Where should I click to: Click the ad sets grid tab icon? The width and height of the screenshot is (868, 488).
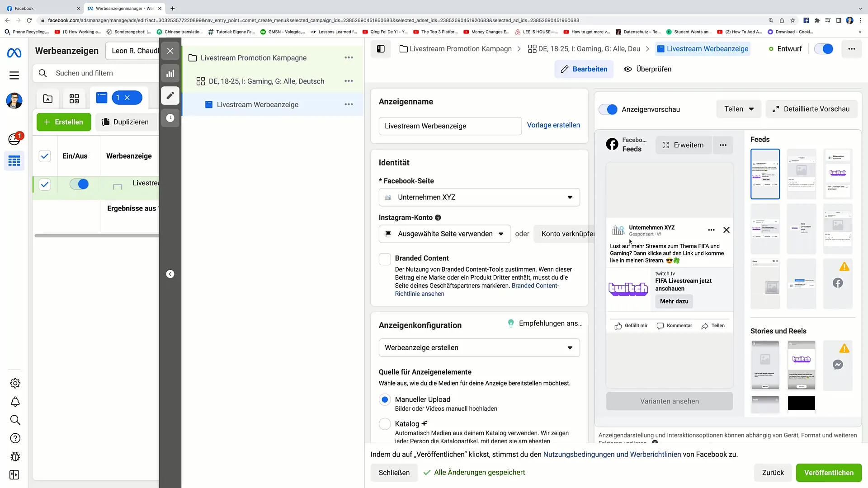pyautogui.click(x=74, y=98)
